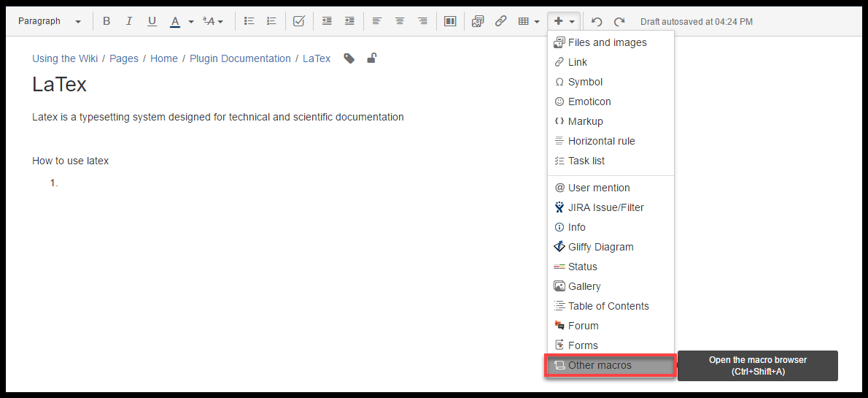
Task: Select Forms from the insert menu
Action: coord(611,345)
